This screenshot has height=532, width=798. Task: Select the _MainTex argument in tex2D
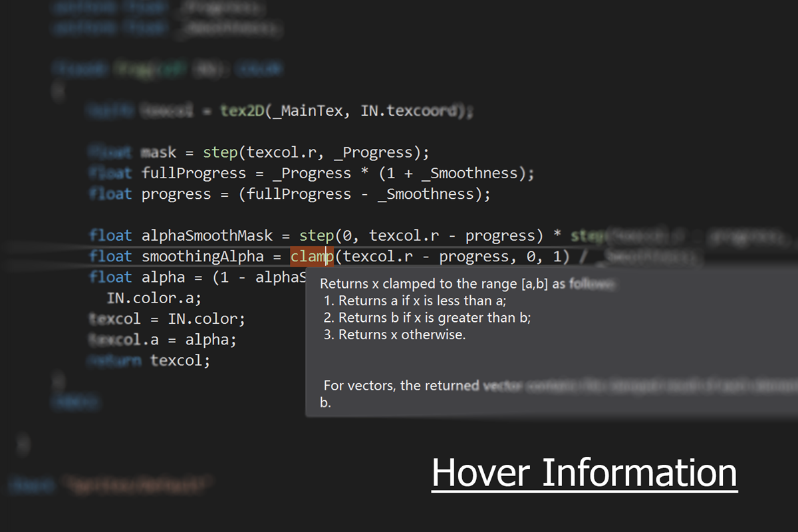tap(311, 110)
